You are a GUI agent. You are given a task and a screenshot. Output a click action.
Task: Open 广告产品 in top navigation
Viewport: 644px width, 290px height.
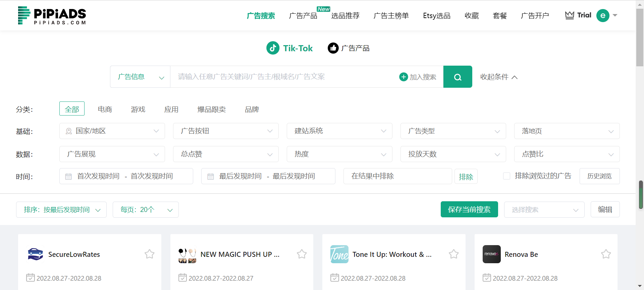(303, 16)
